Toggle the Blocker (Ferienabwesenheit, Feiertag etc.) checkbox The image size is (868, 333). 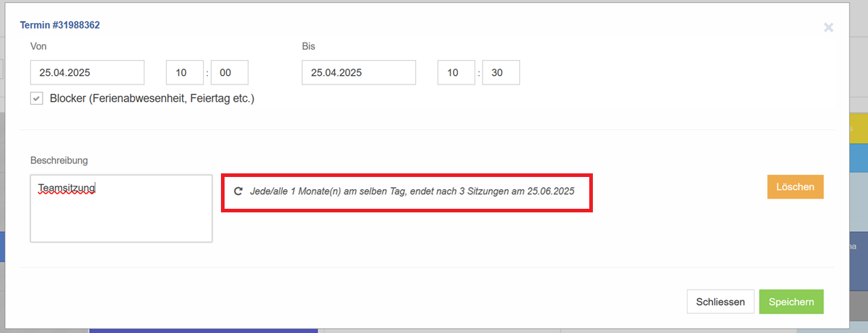click(37, 98)
